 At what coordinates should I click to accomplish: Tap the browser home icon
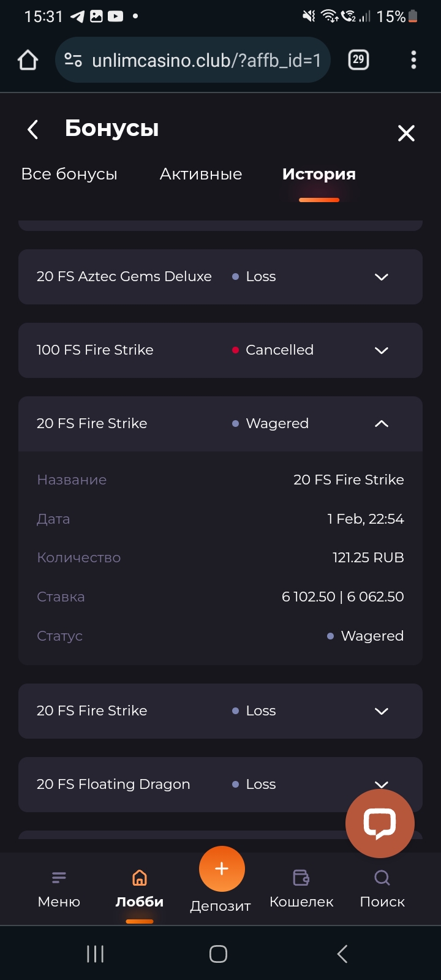coord(28,60)
